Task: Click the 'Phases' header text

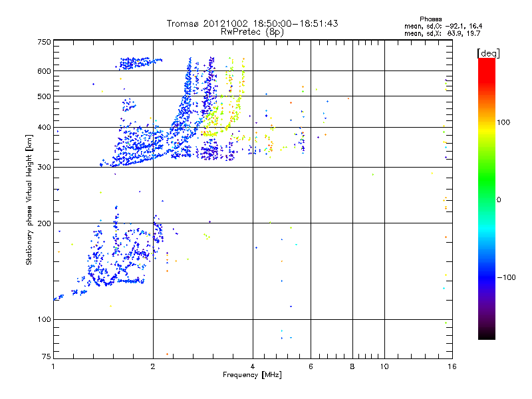Action: pyautogui.click(x=430, y=19)
